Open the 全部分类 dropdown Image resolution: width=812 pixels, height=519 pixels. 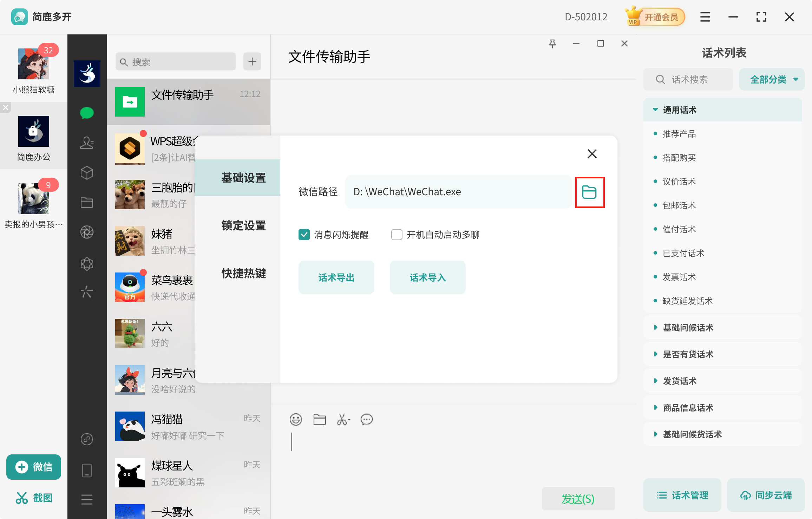tap(772, 80)
